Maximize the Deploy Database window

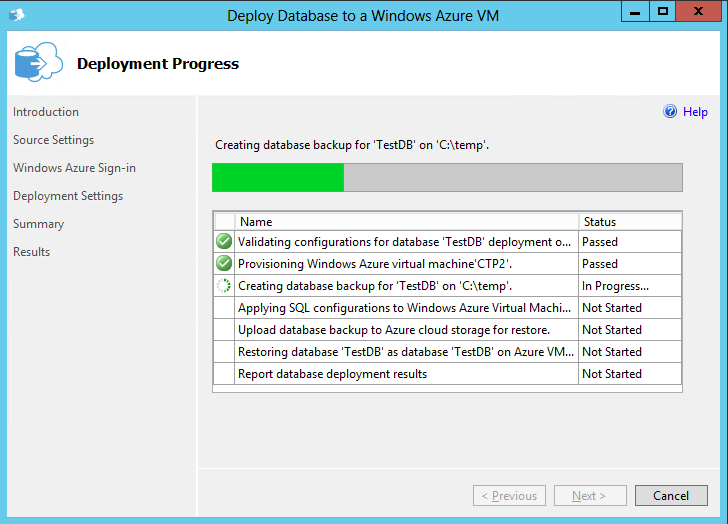point(662,13)
